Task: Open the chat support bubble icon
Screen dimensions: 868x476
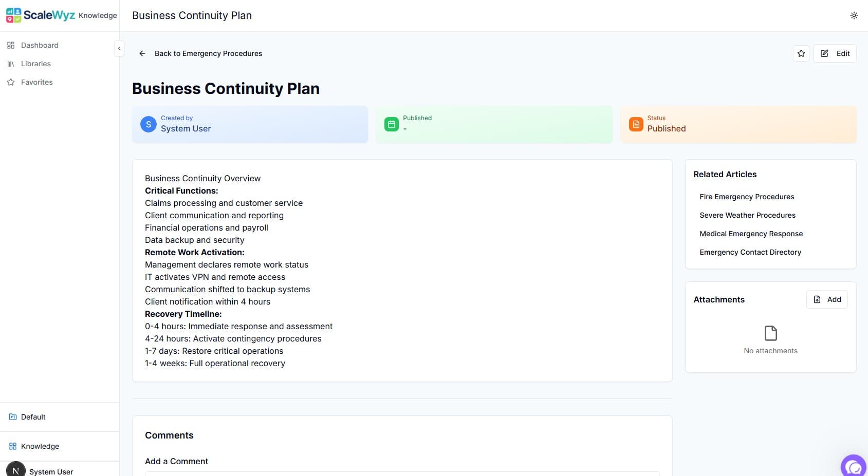Action: (854, 466)
